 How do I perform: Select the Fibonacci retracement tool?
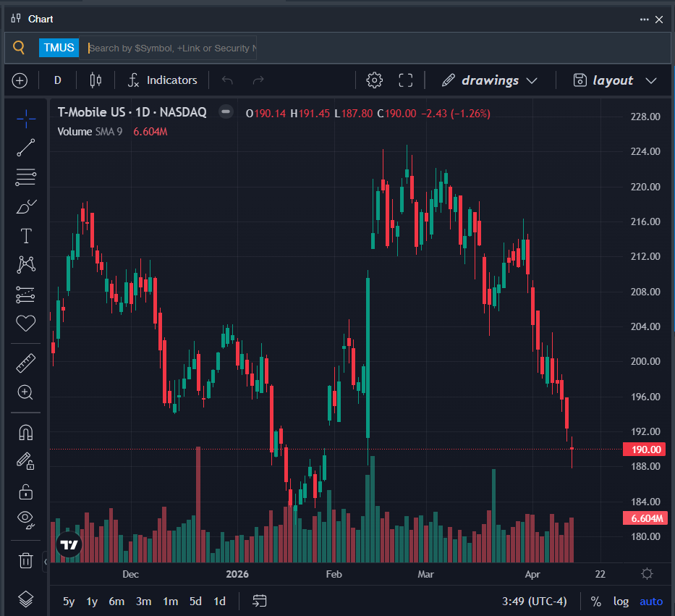click(x=26, y=177)
